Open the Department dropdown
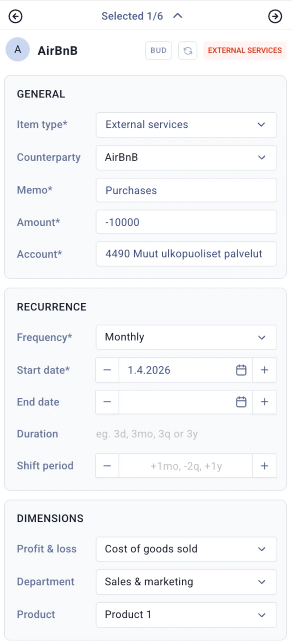The width and height of the screenshot is (292, 644). tap(186, 582)
